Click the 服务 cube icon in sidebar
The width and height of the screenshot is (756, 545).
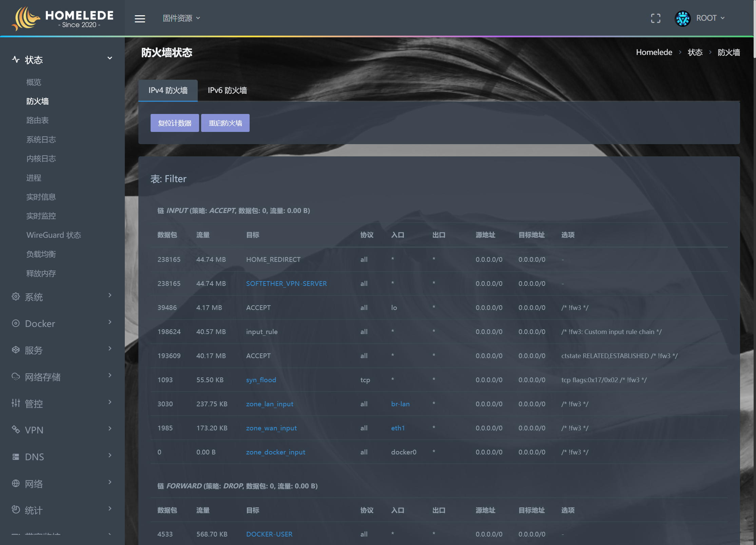click(x=16, y=350)
